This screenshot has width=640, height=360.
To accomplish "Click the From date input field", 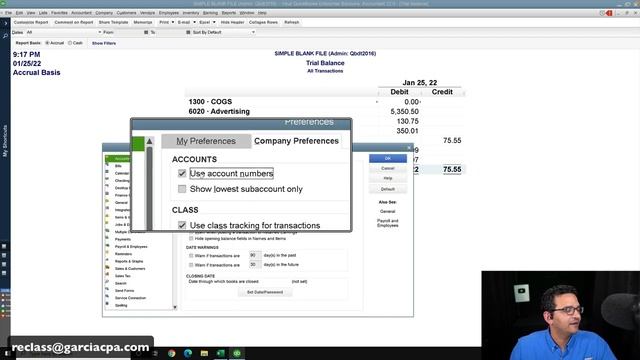I will coord(129,32).
